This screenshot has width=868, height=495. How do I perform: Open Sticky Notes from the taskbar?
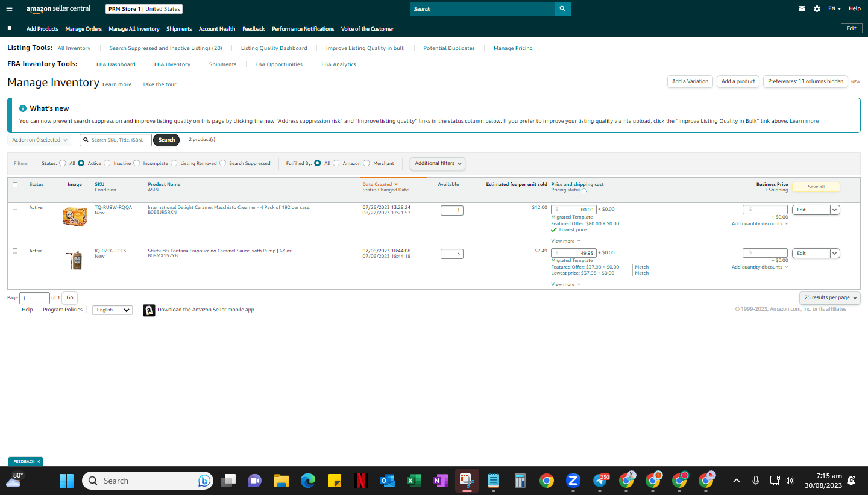pos(335,481)
